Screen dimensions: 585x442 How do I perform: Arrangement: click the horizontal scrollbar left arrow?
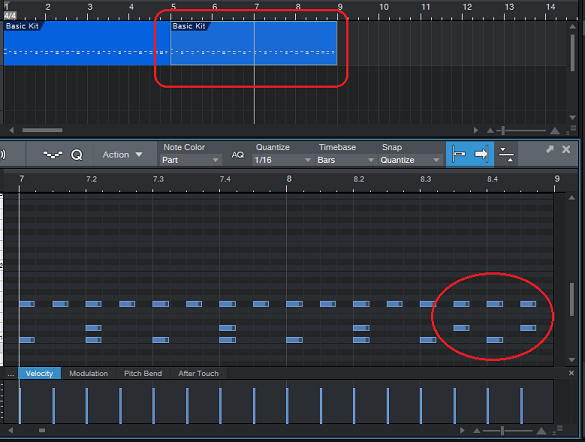pos(11,130)
